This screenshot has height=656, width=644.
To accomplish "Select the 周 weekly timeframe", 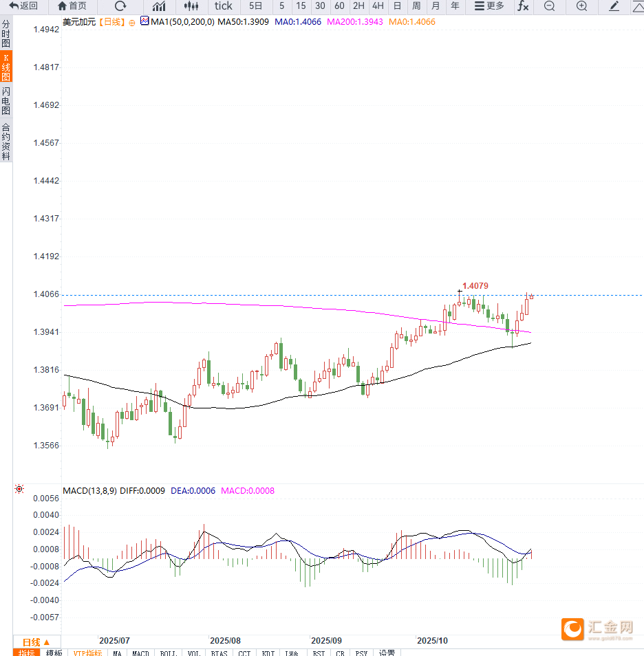I will click(x=416, y=6).
